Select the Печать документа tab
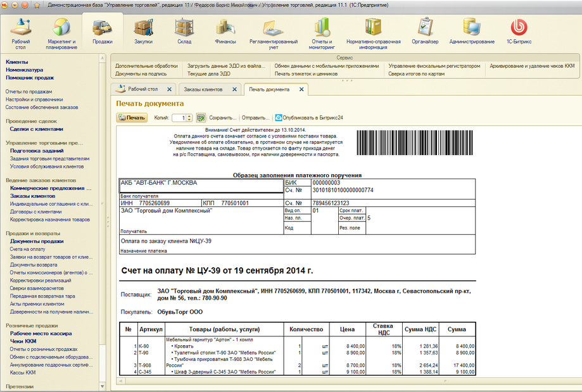The height and width of the screenshot is (392, 582). (x=269, y=89)
